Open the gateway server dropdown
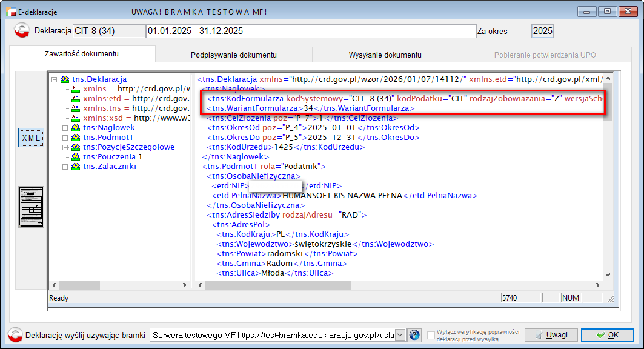Image resolution: width=644 pixels, height=349 pixels. tap(399, 335)
